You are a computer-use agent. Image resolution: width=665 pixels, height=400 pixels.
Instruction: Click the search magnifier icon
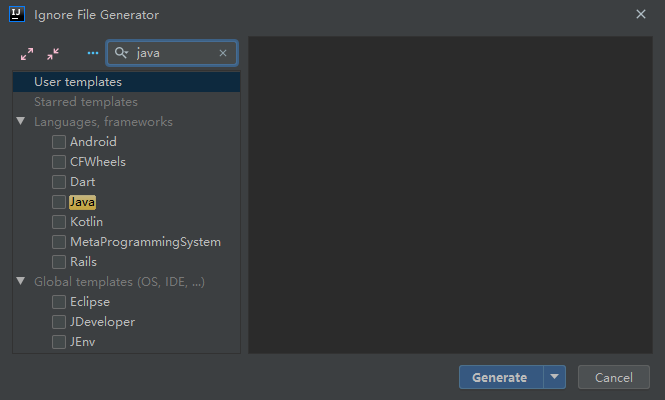pyautogui.click(x=122, y=53)
